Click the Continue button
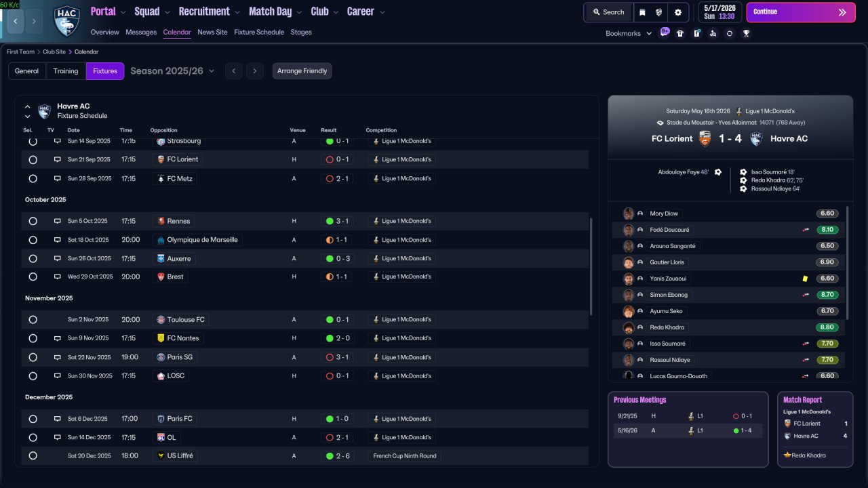Screen dimensions: 868x488 point(801,12)
